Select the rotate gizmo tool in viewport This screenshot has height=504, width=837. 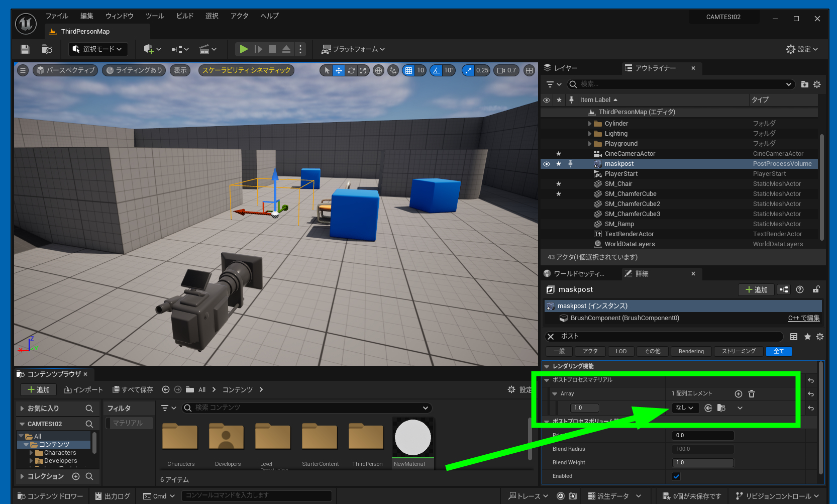point(351,70)
